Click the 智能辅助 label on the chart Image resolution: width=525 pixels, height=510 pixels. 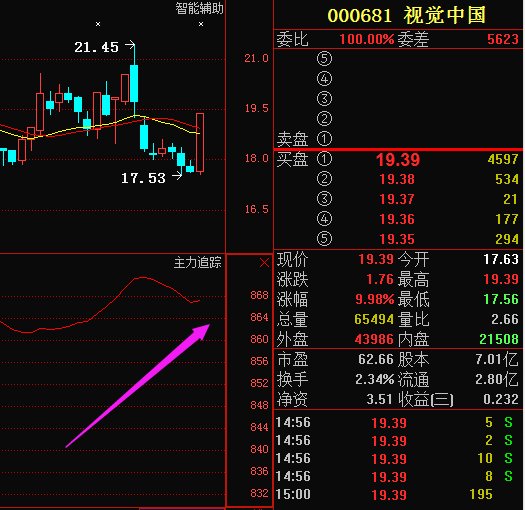click(200, 8)
